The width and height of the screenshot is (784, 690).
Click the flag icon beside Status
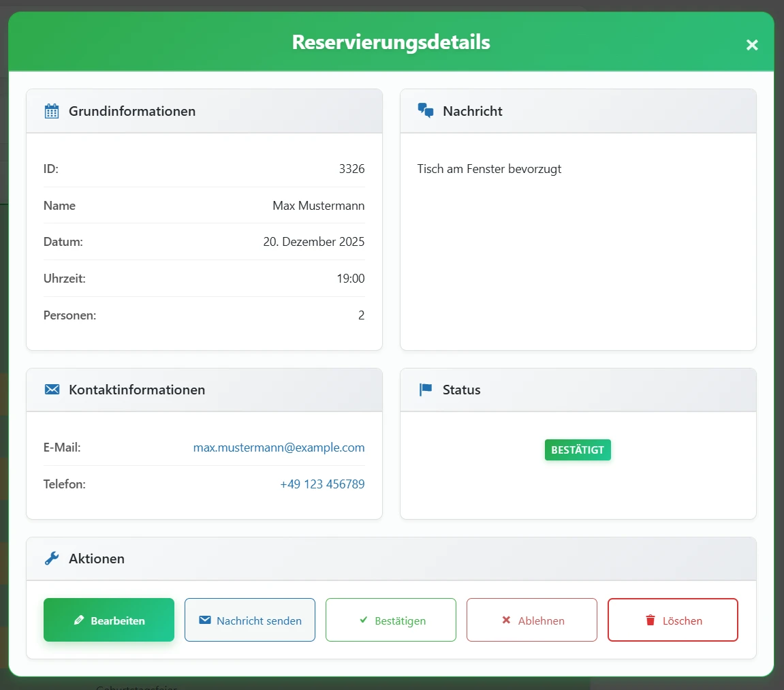coord(426,390)
